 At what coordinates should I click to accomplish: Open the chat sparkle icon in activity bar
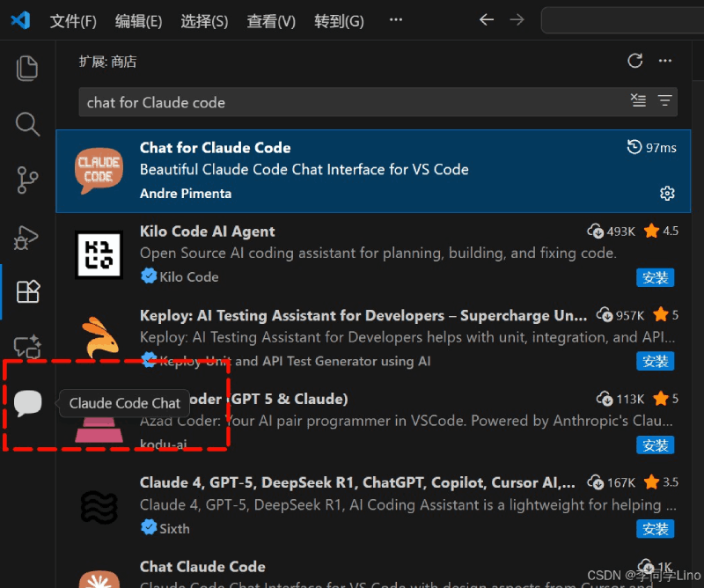tap(28, 347)
